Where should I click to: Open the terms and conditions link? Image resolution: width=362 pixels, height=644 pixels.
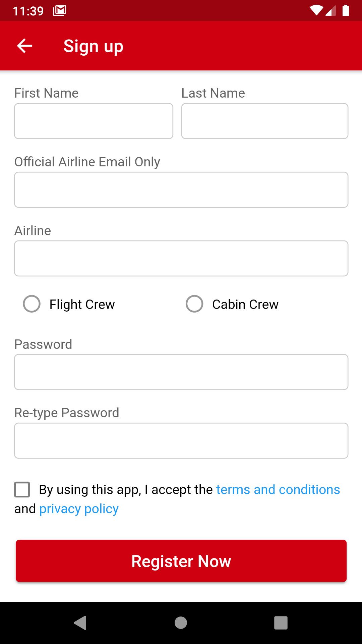tap(278, 490)
